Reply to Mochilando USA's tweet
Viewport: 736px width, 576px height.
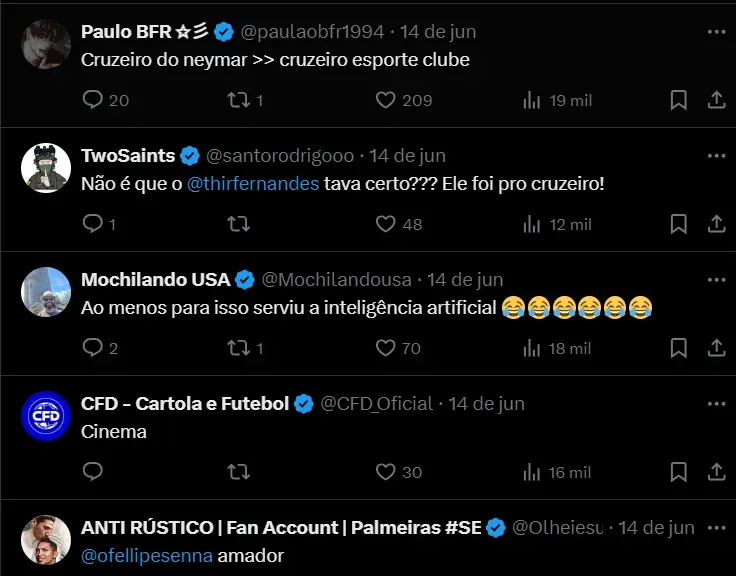[93, 348]
